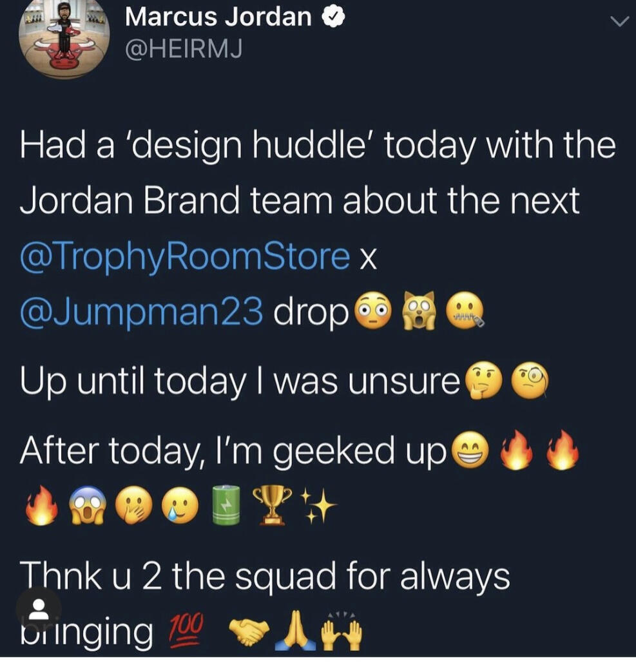Click the sparkles emoji
This screenshot has width=636, height=672.
coord(318,505)
